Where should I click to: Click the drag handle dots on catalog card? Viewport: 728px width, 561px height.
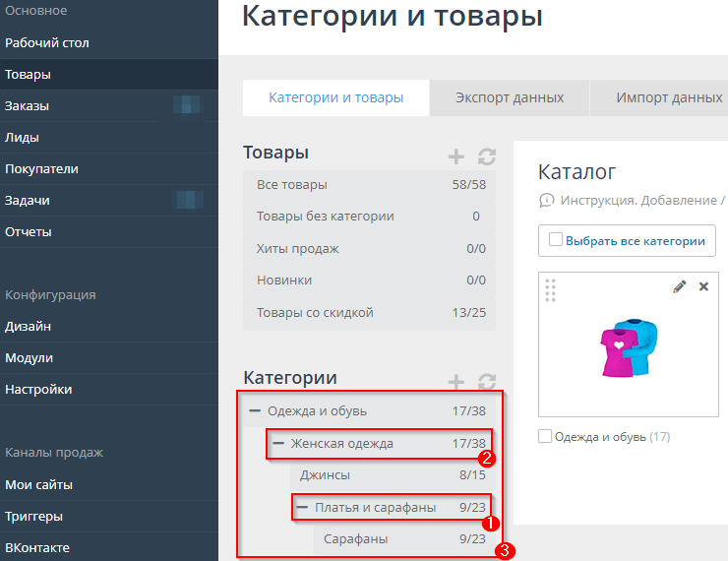[x=550, y=290]
